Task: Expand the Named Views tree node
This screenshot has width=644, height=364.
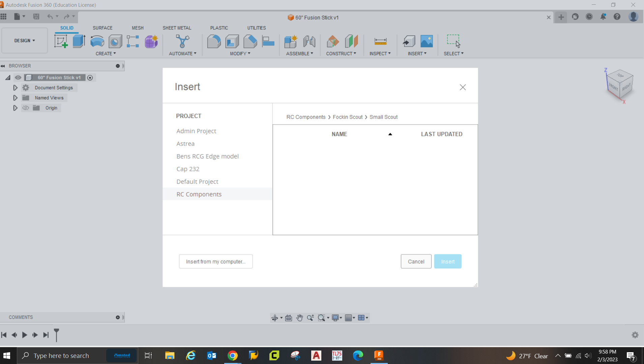Action: (15, 98)
